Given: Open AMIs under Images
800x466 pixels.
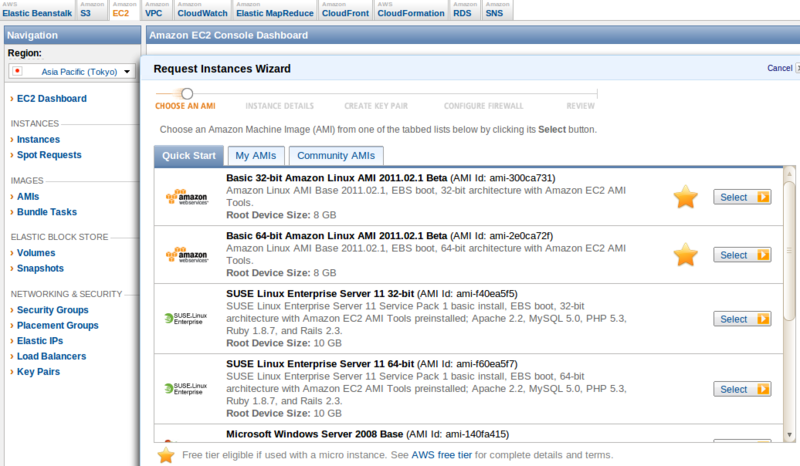Looking at the screenshot, I should click(28, 197).
